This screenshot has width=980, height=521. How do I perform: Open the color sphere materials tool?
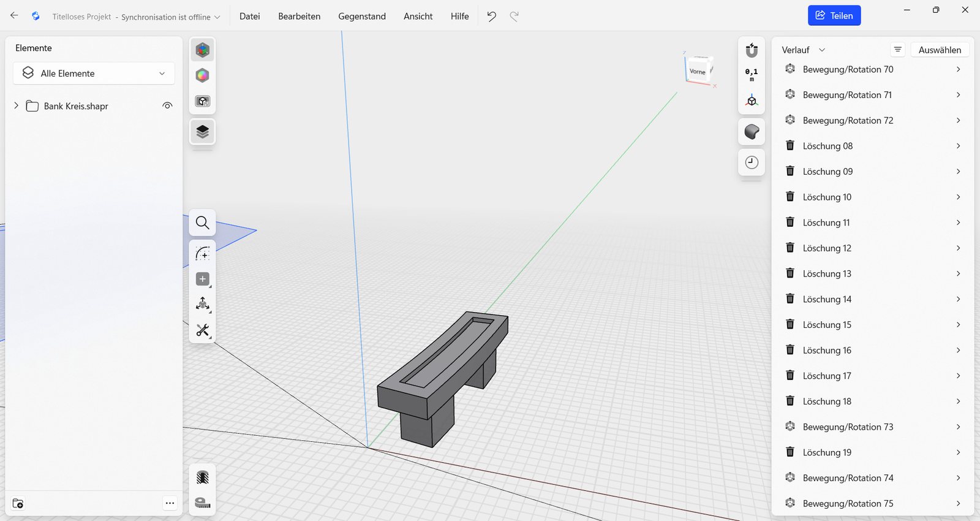203,75
